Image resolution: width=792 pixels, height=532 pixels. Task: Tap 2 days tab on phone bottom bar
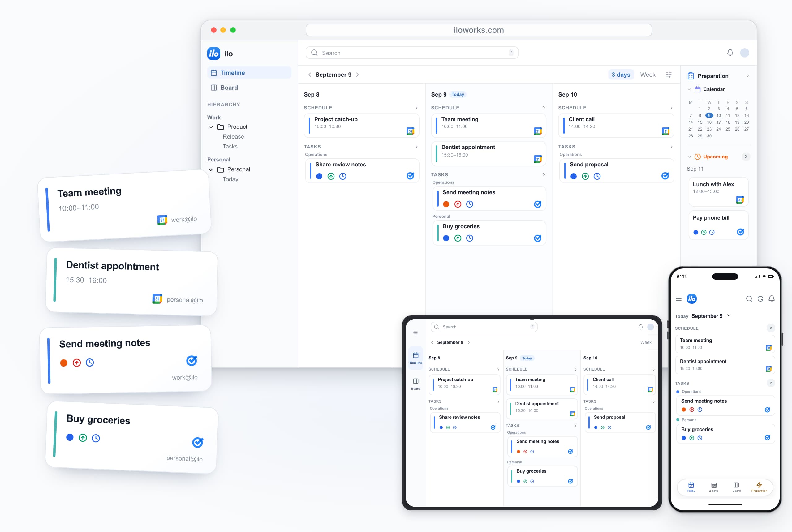[714, 487]
